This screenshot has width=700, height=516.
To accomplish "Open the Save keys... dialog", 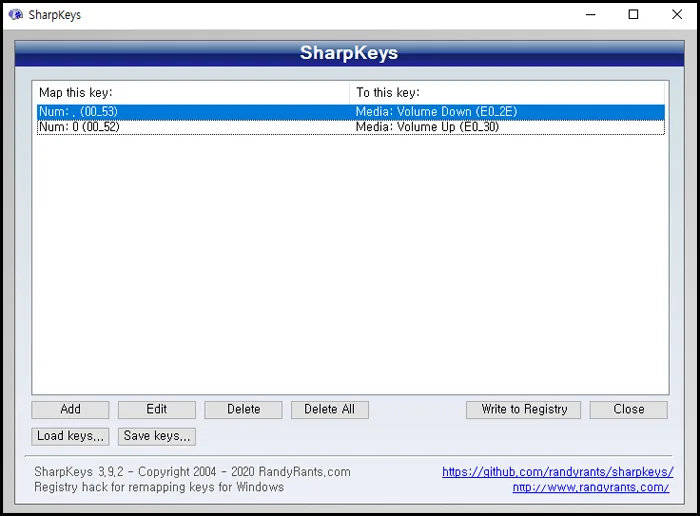I will pos(157,436).
